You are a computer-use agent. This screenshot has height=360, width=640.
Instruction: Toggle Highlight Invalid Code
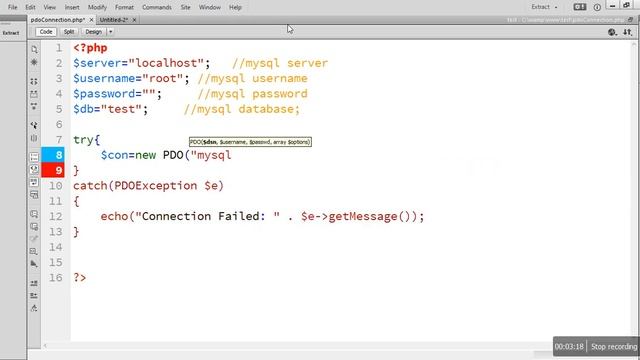click(34, 169)
